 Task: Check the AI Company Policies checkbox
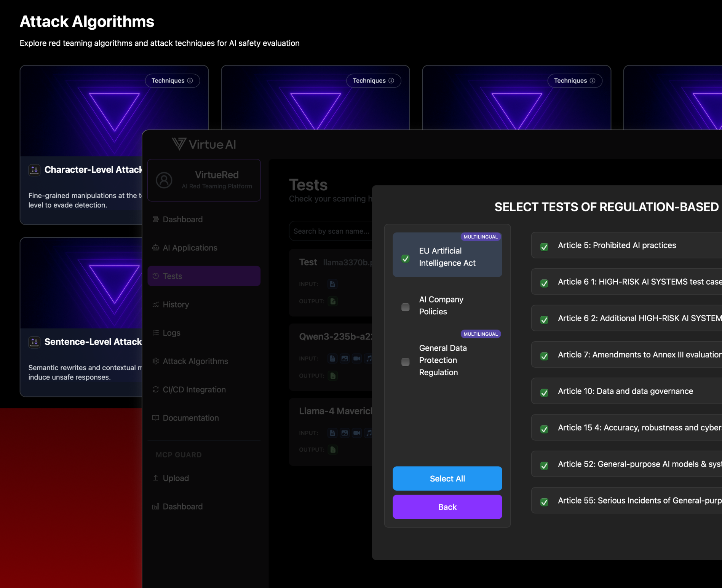406,307
